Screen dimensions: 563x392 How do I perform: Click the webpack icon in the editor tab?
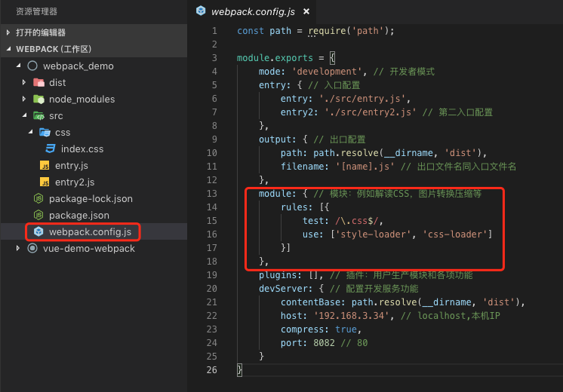pyautogui.click(x=201, y=11)
